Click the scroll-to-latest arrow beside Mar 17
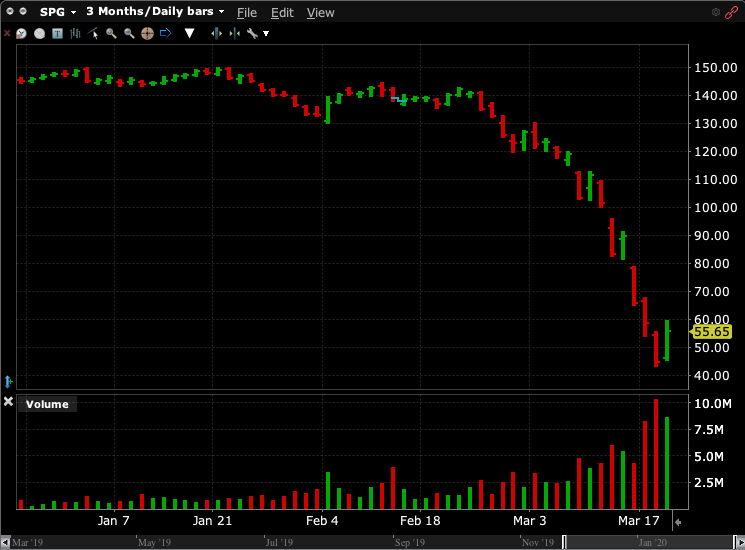 click(x=678, y=522)
